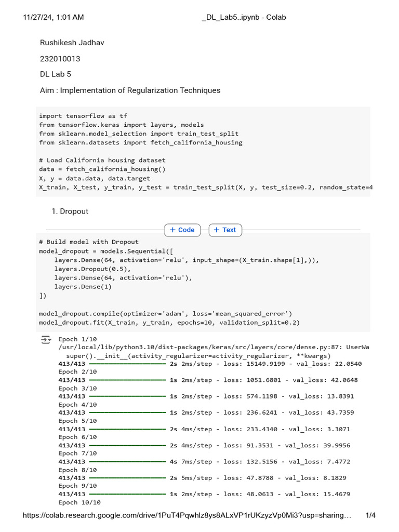Click the loss: 236.6241 value
The image size is (399, 532).
pos(250,413)
